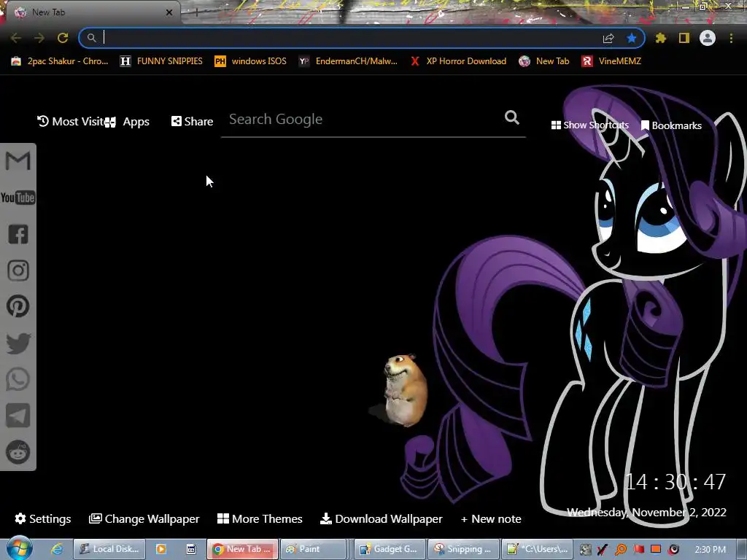Open the Settings gear

(x=43, y=518)
